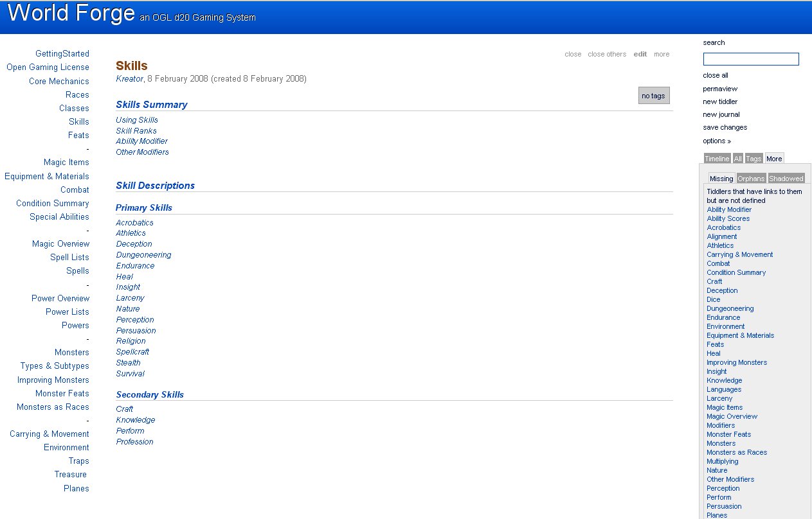Create a new tiddler
The image size is (812, 519).
click(719, 101)
